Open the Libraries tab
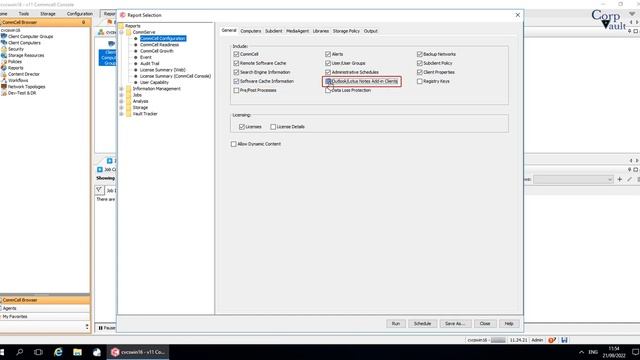 pyautogui.click(x=321, y=31)
